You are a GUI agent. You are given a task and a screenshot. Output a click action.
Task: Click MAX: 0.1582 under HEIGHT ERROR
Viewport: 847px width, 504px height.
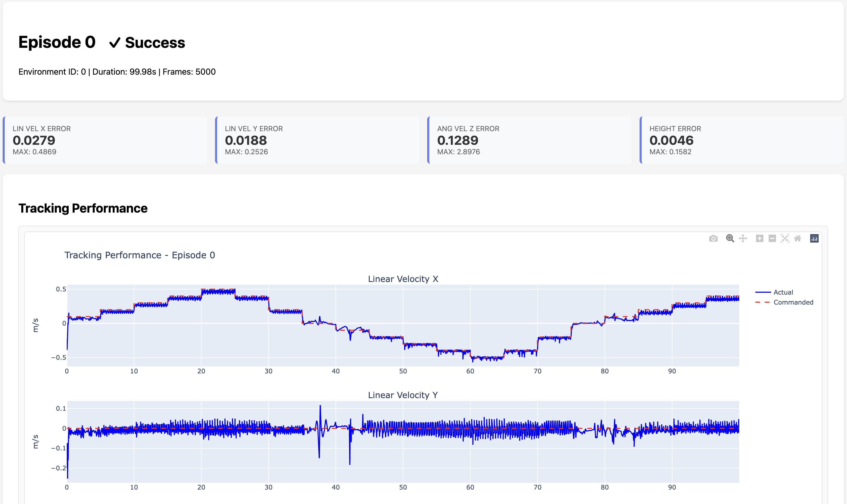click(670, 152)
